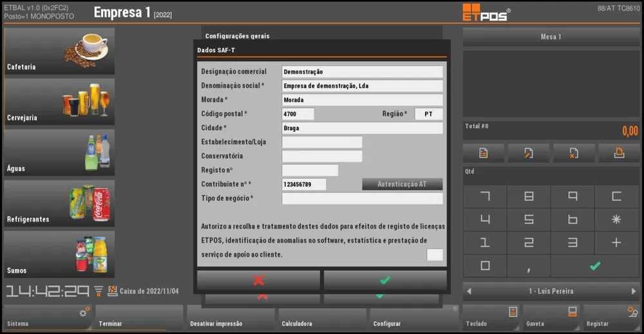Tap keypad asterisk multiply key
This screenshot has width=644, height=334.
616,219
